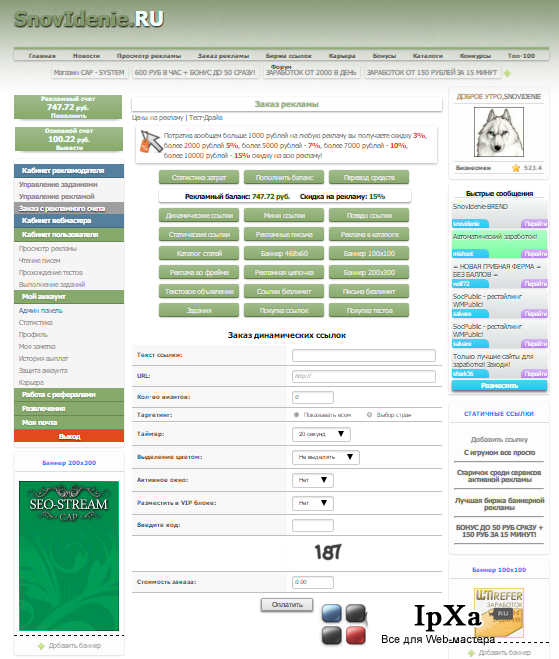
Task: Open the timer dropdown showing 20 seconds
Action: (x=321, y=434)
